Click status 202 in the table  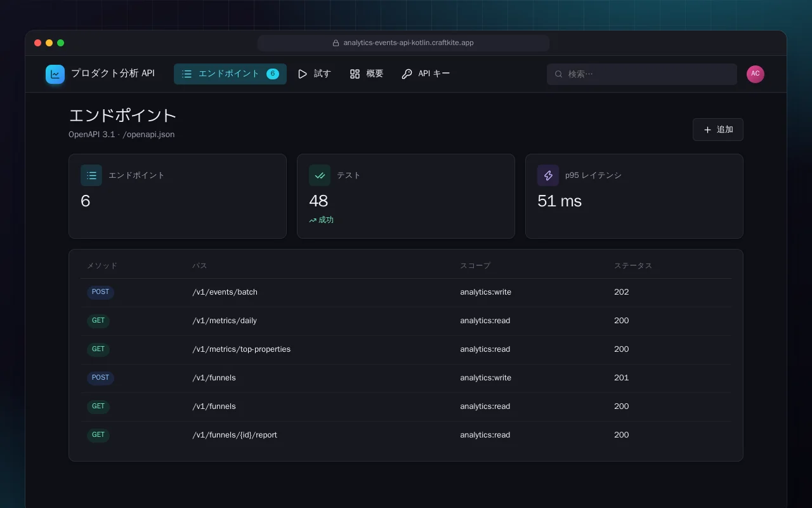[x=621, y=292]
